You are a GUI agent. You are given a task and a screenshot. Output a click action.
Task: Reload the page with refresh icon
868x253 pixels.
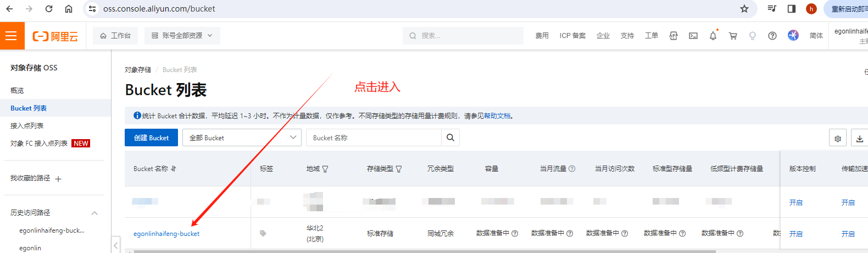point(49,9)
